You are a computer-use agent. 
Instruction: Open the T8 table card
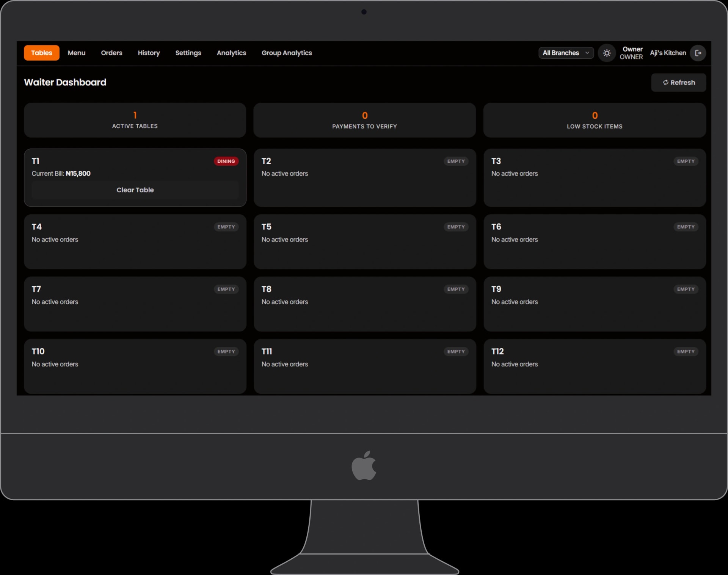tap(365, 304)
